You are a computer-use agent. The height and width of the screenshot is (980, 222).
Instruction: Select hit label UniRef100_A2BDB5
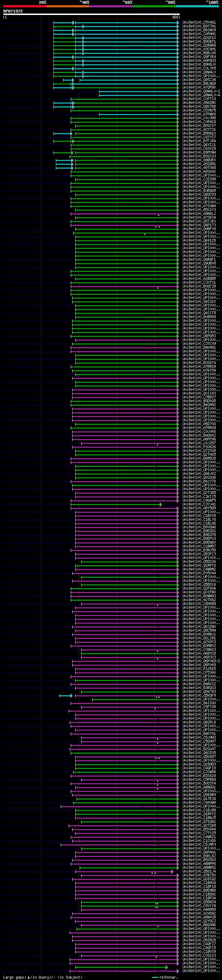click(x=199, y=278)
